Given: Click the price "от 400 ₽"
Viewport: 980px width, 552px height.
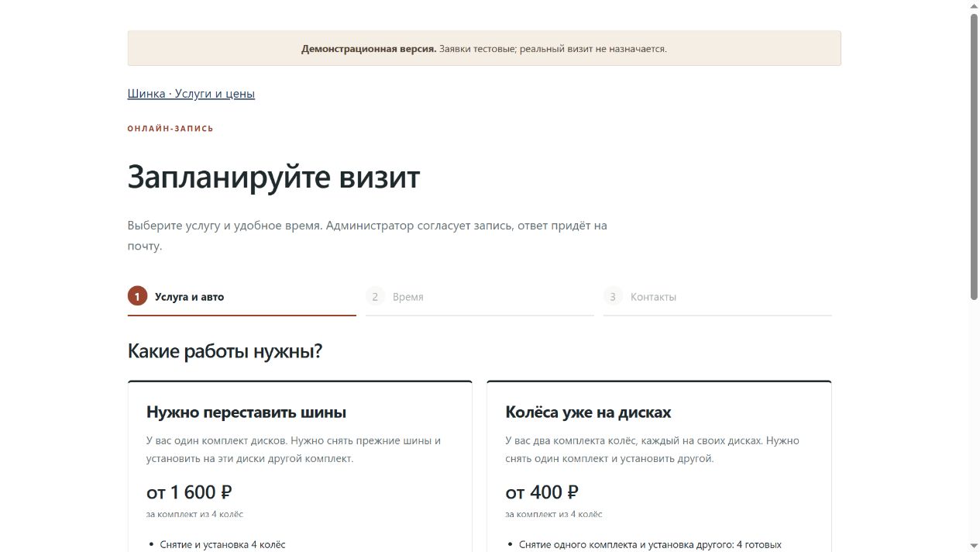Looking at the screenshot, I should (542, 492).
